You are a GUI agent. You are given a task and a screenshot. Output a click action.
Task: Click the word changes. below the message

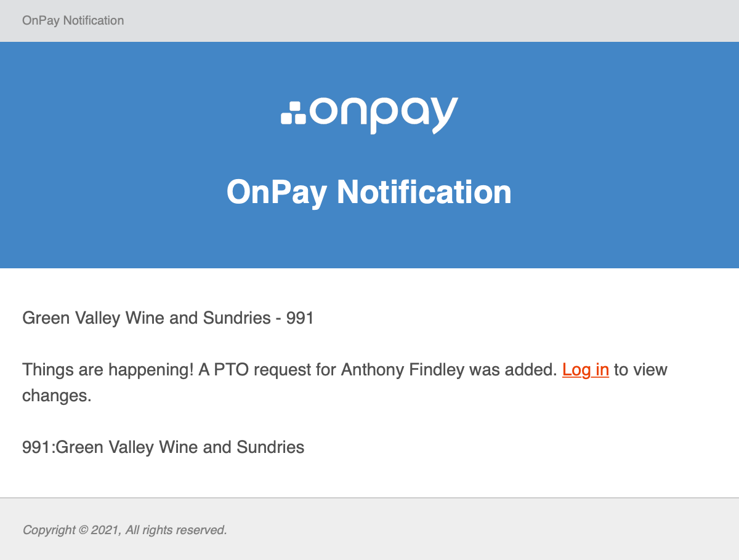coord(57,396)
